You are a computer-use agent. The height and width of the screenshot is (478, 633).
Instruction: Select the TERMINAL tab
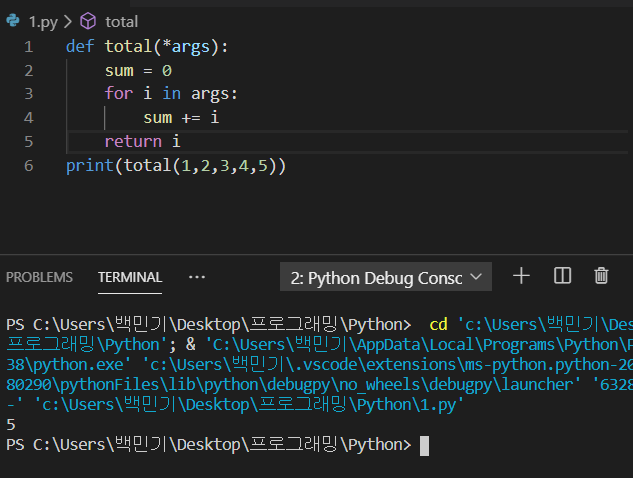click(130, 277)
